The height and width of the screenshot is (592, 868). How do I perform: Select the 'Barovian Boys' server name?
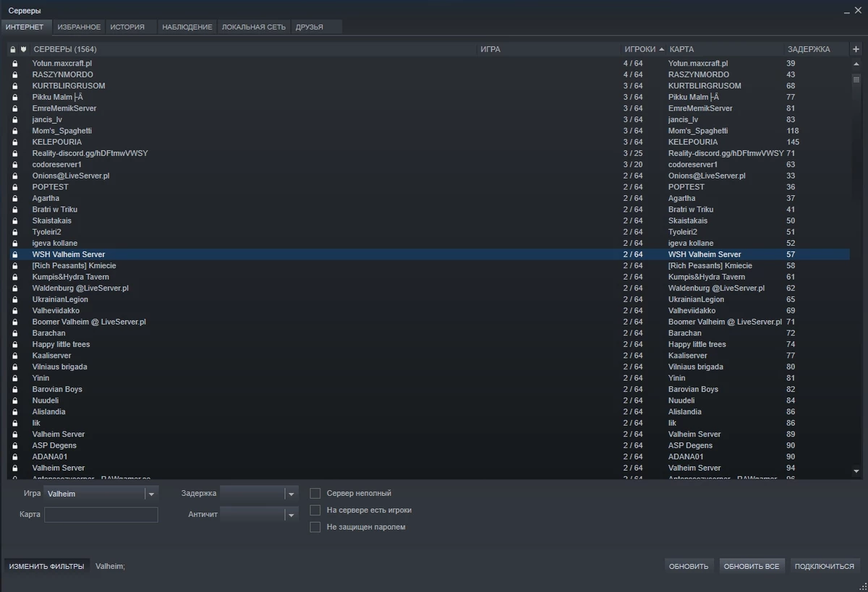(57, 390)
